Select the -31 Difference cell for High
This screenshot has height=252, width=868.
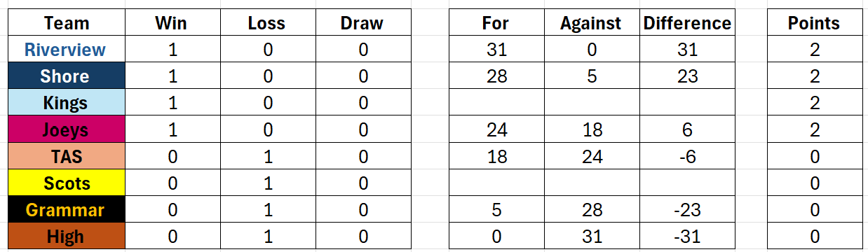(687, 236)
